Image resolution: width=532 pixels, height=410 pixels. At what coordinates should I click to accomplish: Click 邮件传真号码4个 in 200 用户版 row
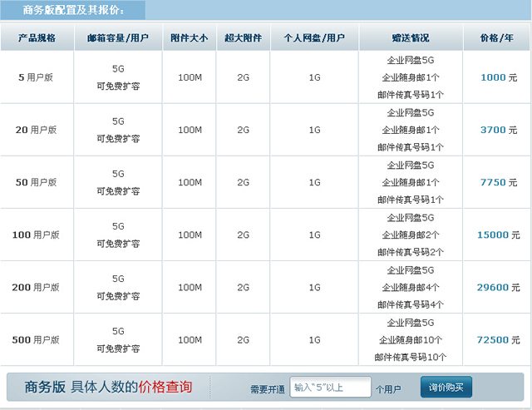[x=411, y=304]
